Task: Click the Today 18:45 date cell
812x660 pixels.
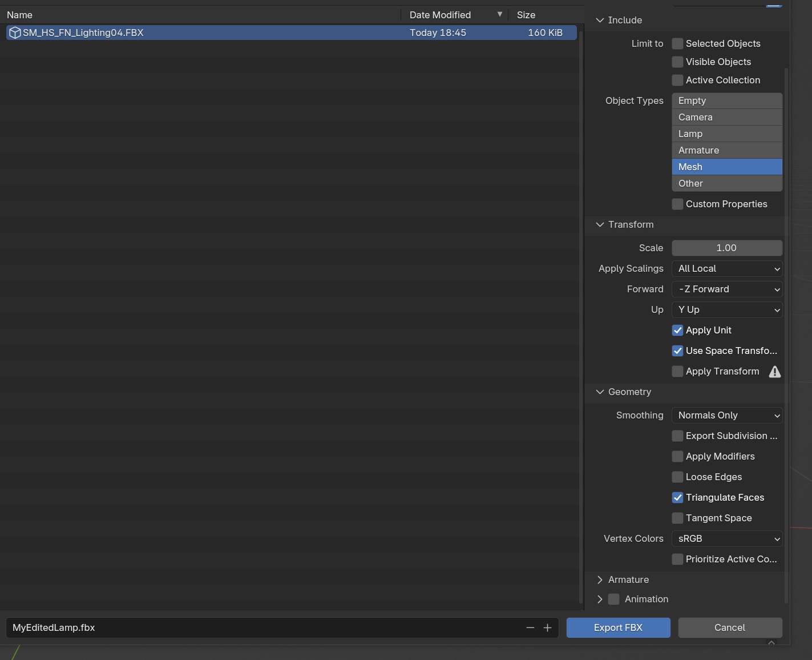Action: [x=438, y=33]
